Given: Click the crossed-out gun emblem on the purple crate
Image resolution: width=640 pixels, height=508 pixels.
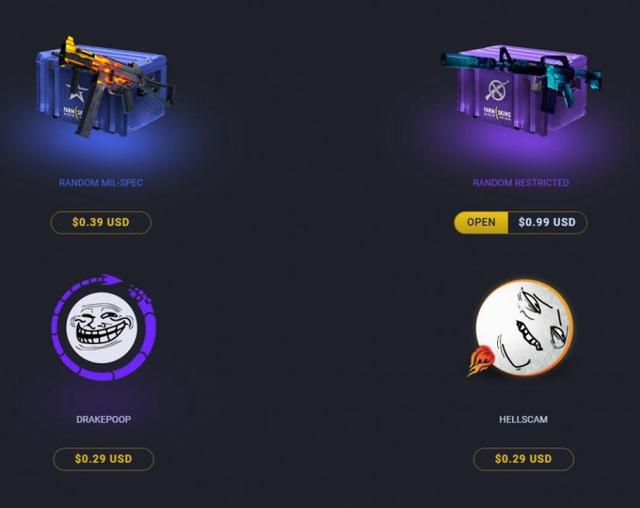Looking at the screenshot, I should point(497,90).
